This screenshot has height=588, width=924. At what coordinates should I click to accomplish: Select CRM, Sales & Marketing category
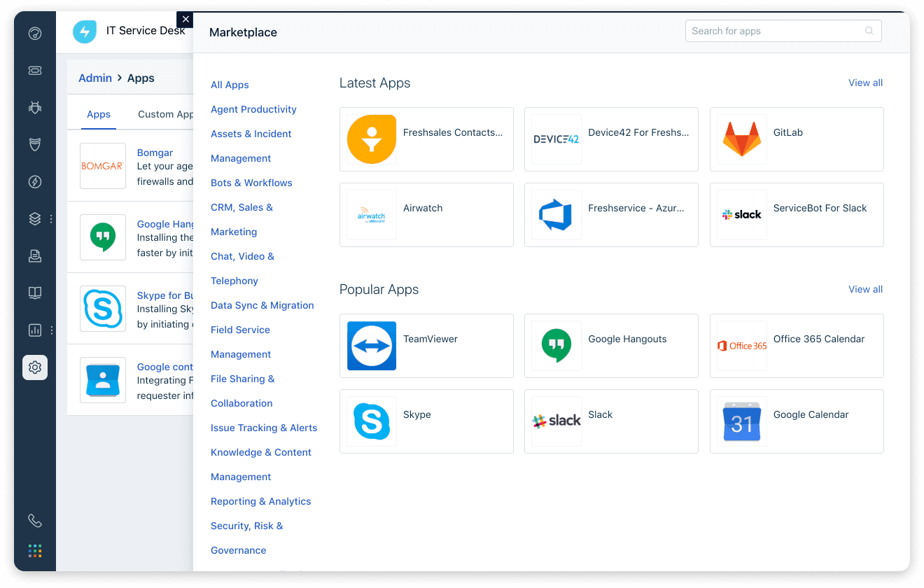coord(241,219)
